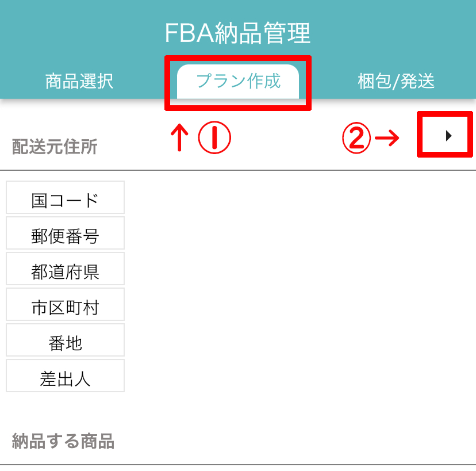Image resolution: width=476 pixels, height=471 pixels.
Task: Select the 納品する商品 section heading
Action: pos(63,442)
